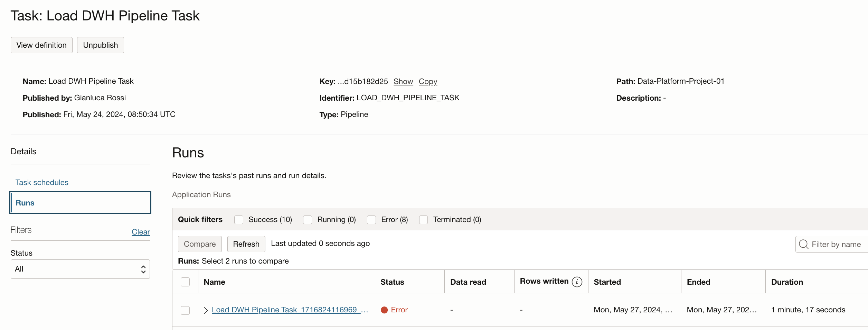Image resolution: width=868 pixels, height=330 pixels.
Task: Expand the Load DWH Pipeline Task run row
Action: 206,310
